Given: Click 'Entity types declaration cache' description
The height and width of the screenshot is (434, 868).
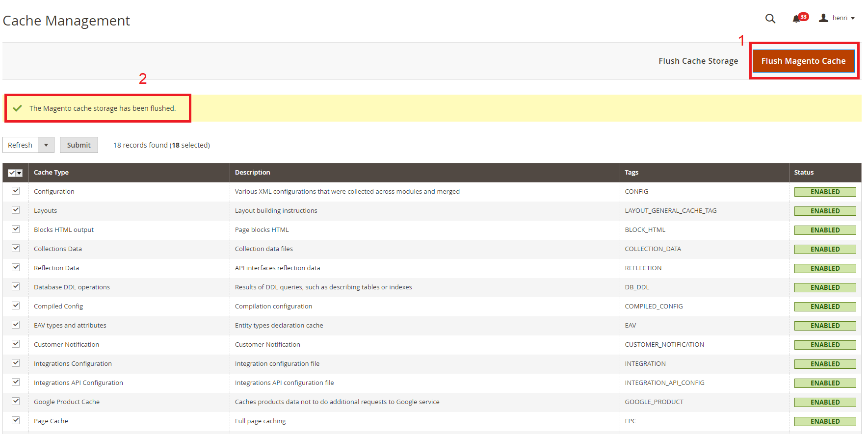Looking at the screenshot, I should tap(279, 326).
